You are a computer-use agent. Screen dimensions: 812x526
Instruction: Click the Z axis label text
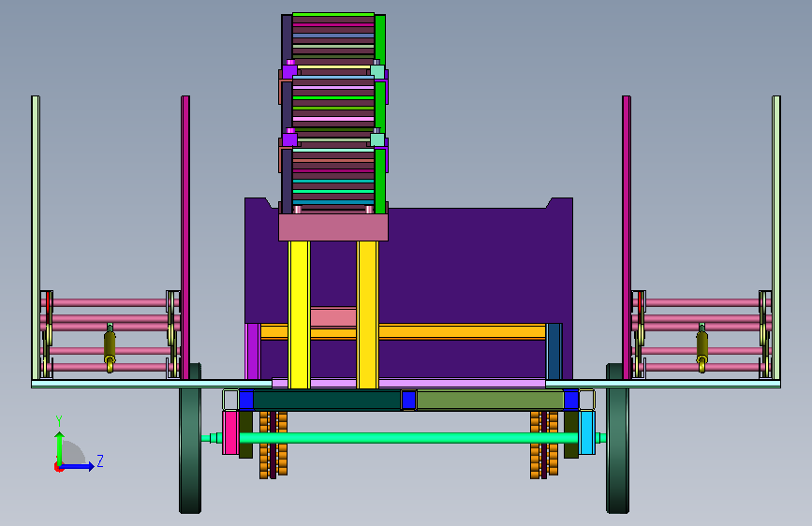pyautogui.click(x=100, y=460)
